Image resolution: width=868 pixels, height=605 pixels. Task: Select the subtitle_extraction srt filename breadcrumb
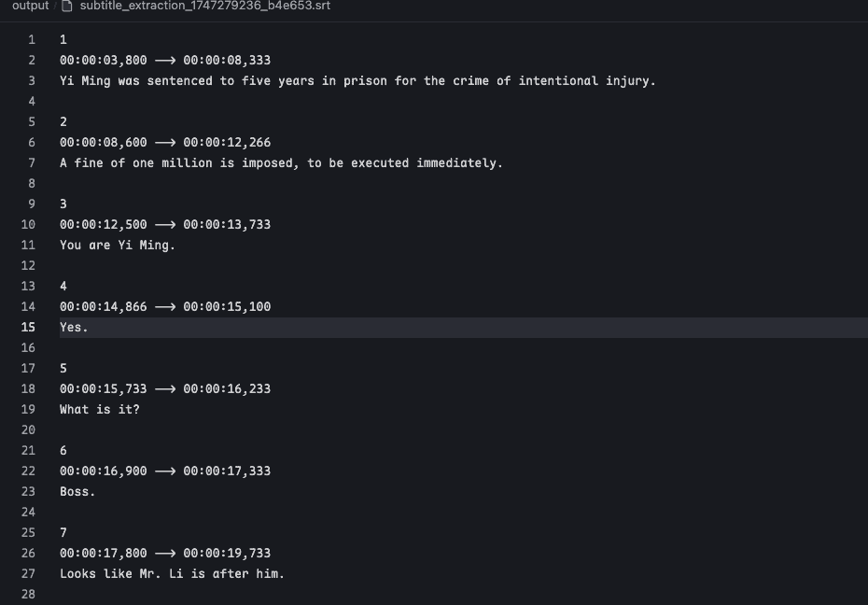(x=204, y=6)
